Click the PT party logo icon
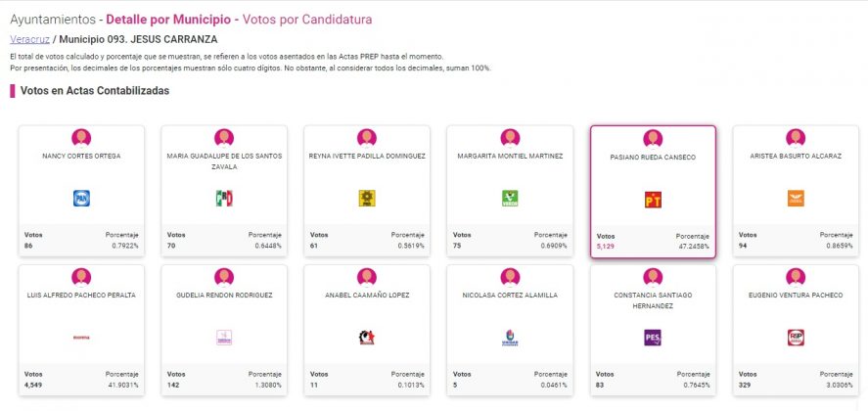 pos(653,200)
